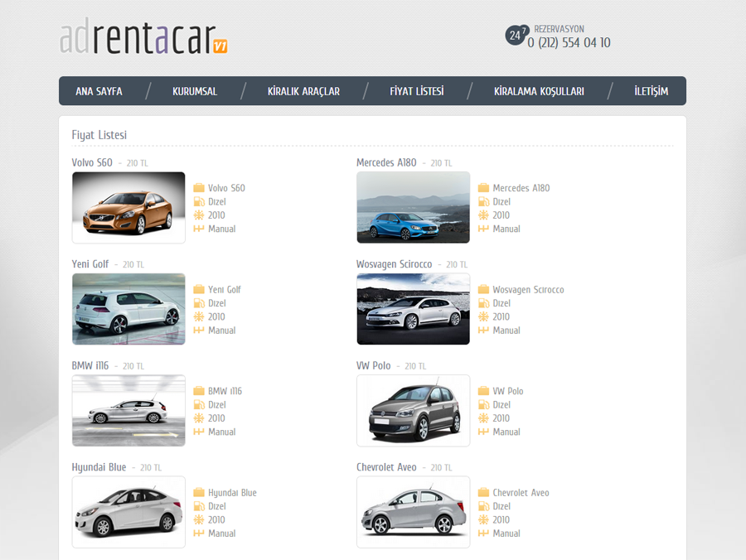The image size is (746, 560).
Task: Click the adrentacar logo
Action: [143, 36]
